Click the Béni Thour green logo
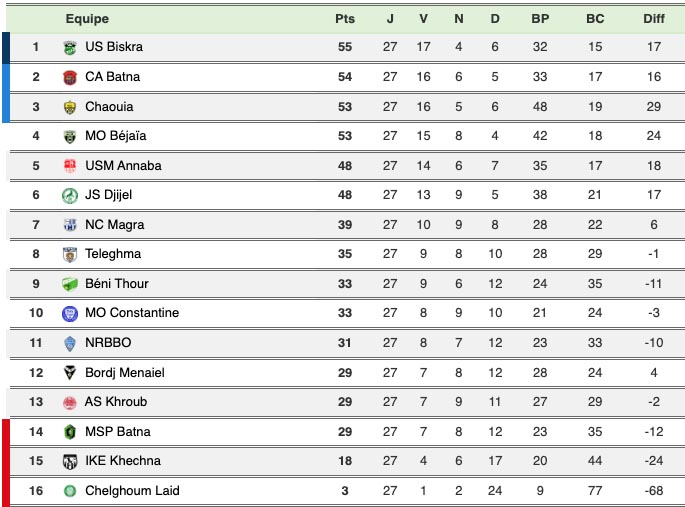The height and width of the screenshot is (507, 685). click(69, 284)
